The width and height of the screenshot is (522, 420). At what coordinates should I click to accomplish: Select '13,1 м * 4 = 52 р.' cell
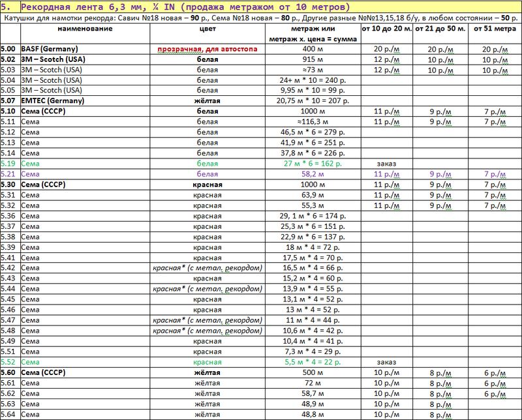313,299
